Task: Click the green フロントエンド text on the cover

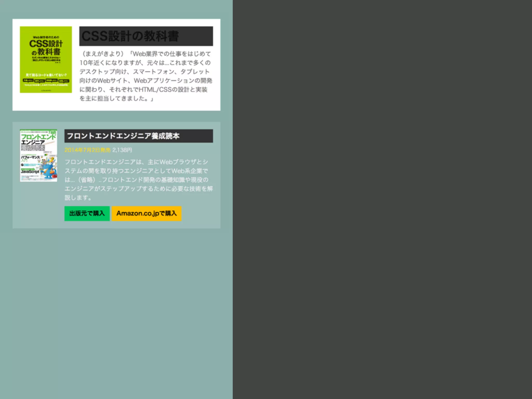Action: [38, 137]
